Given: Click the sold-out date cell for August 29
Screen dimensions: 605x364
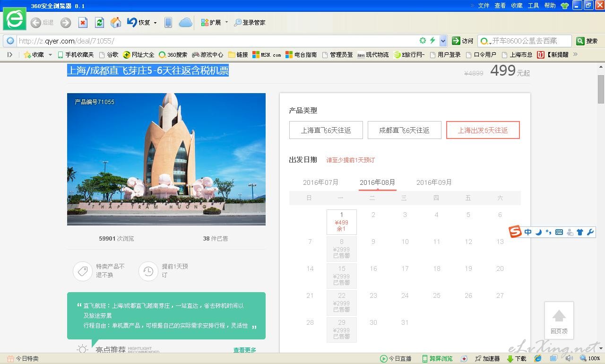Looking at the screenshot, I should click(342, 330).
